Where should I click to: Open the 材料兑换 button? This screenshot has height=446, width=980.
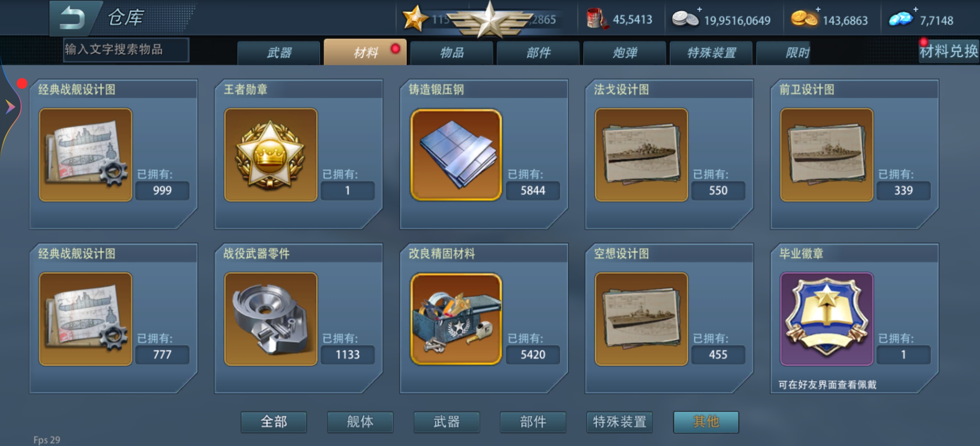pyautogui.click(x=948, y=51)
